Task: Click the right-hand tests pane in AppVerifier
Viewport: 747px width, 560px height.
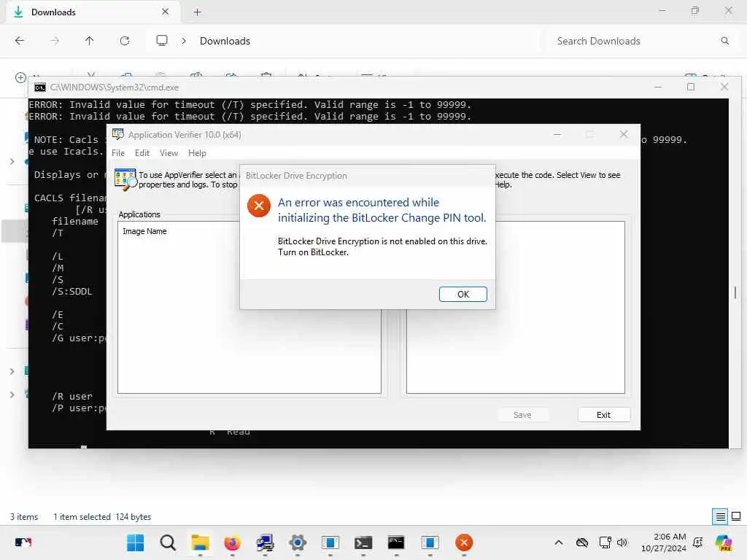Action: [516, 307]
